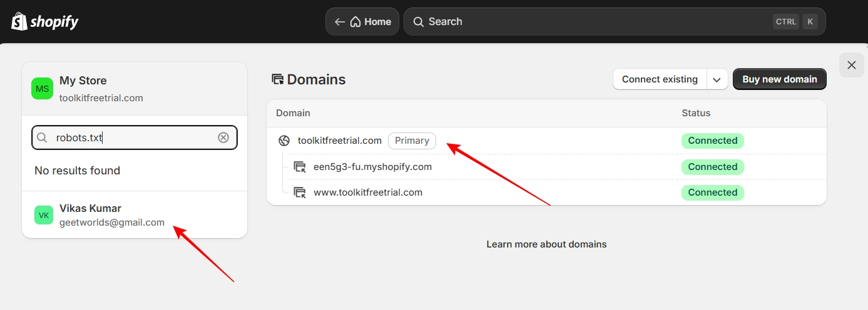Click the house icon in Home button

pyautogui.click(x=355, y=22)
